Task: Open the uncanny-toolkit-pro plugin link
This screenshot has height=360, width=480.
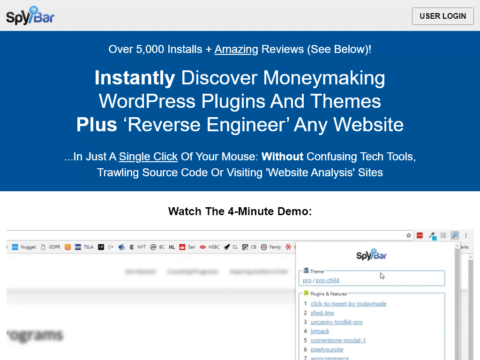Action: pyautogui.click(x=337, y=322)
